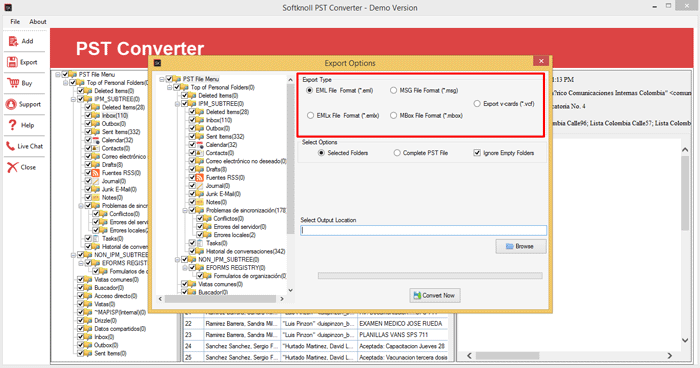Collapse Top of Personal Folders in dialog
700x368 pixels.
[x=170, y=88]
